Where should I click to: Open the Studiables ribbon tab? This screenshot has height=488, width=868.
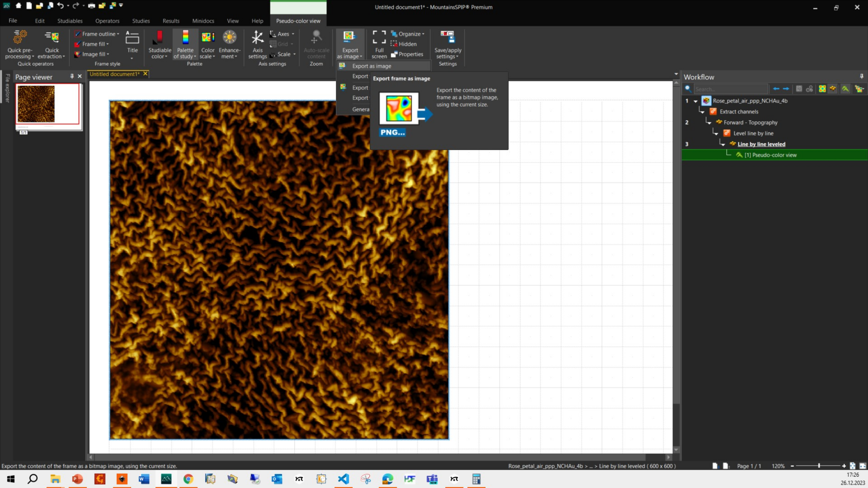(x=70, y=21)
